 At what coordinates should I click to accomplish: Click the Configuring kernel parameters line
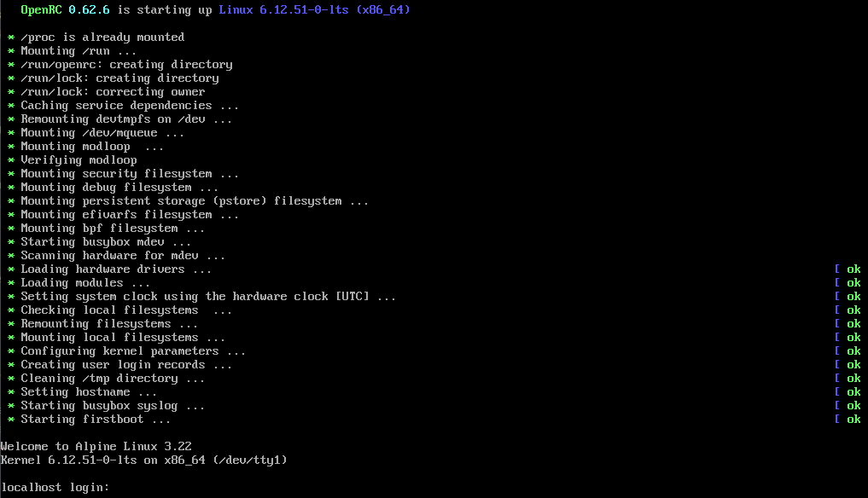click(133, 351)
